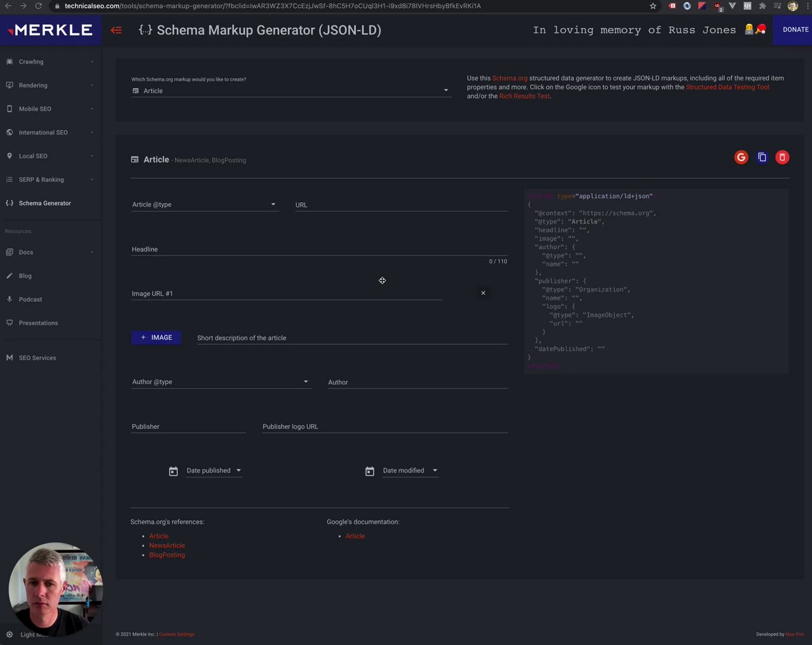812x645 pixels.
Task: Focus the Headline input field
Action: [319, 249]
